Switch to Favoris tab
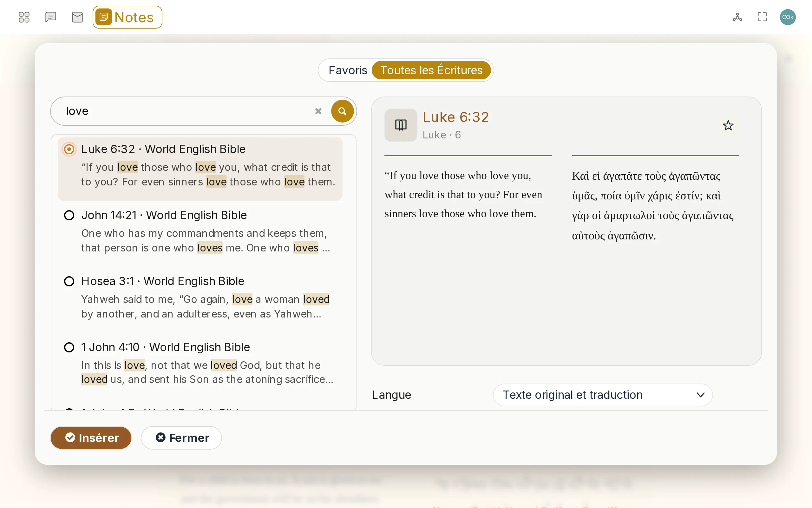812x508 pixels. (348, 70)
